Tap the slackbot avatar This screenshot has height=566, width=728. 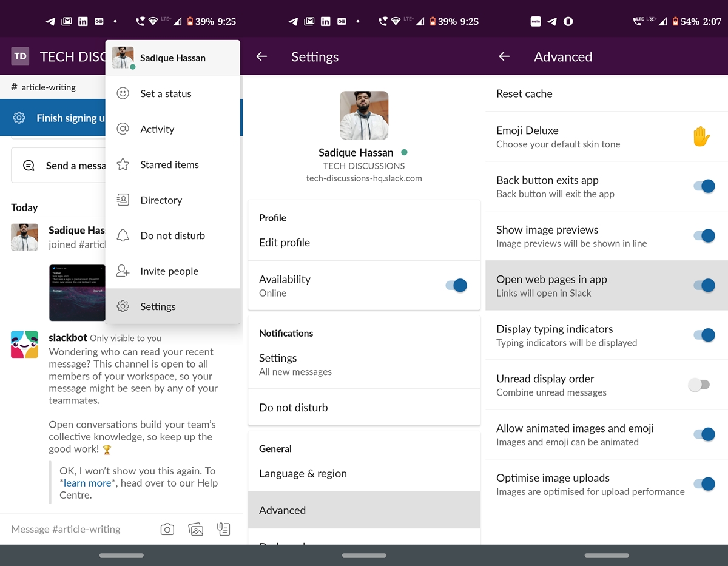pyautogui.click(x=24, y=345)
